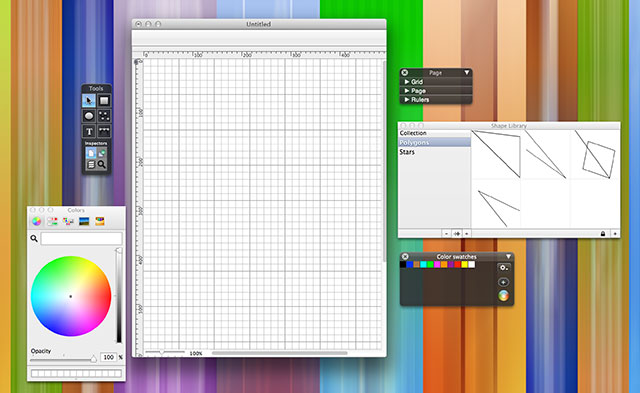This screenshot has height=393, width=640.
Task: Click the import arrow button in Shape Library
Action: click(x=457, y=233)
